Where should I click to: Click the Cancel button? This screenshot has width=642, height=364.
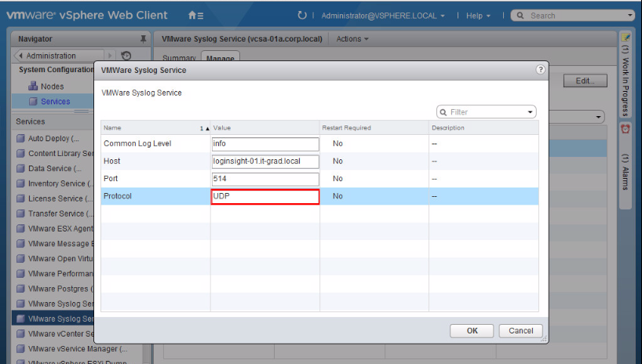click(520, 331)
